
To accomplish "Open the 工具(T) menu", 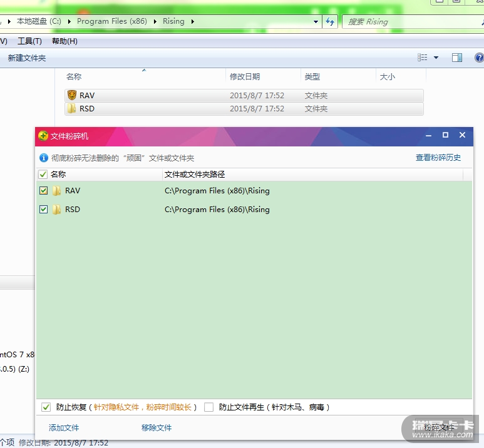I will click(x=29, y=41).
